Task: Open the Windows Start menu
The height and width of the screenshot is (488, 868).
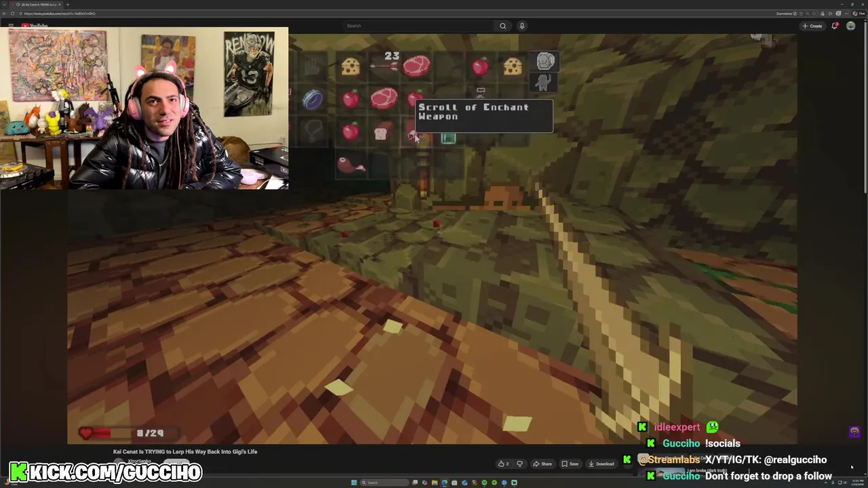Action: click(x=354, y=483)
